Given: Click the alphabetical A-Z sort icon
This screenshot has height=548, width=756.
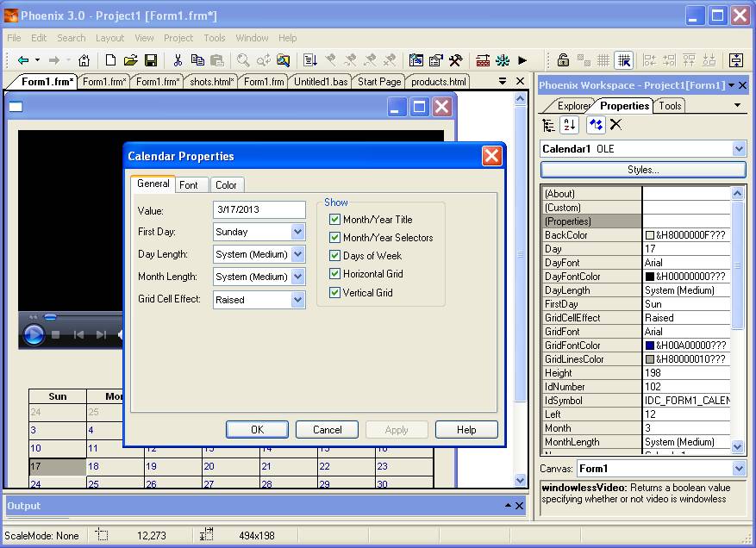Looking at the screenshot, I should [570, 125].
